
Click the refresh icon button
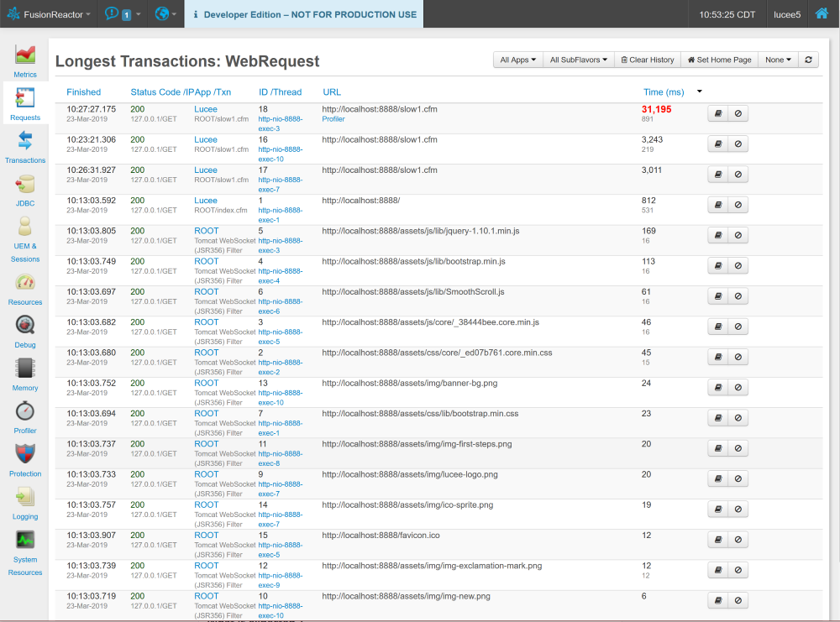click(x=808, y=60)
